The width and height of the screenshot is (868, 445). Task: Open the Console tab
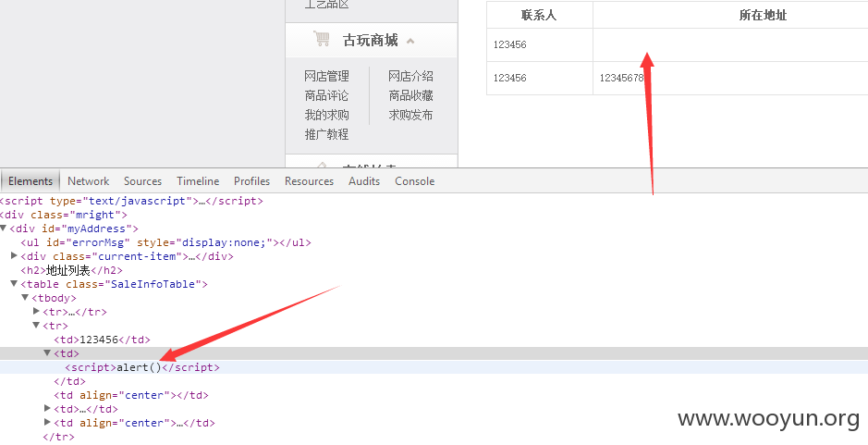click(415, 181)
